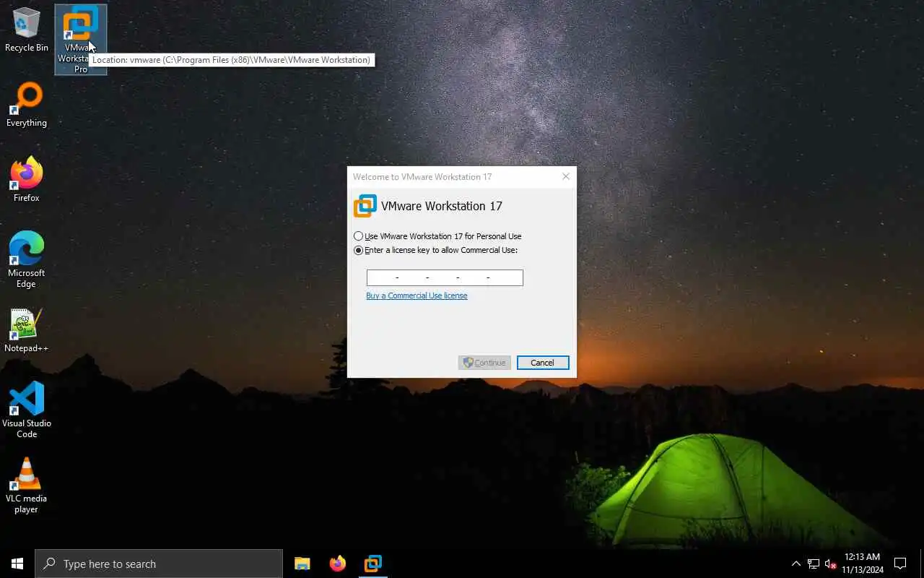Click the VMware logo in the dialog
Image resolution: width=924 pixels, height=578 pixels.
tap(365, 206)
